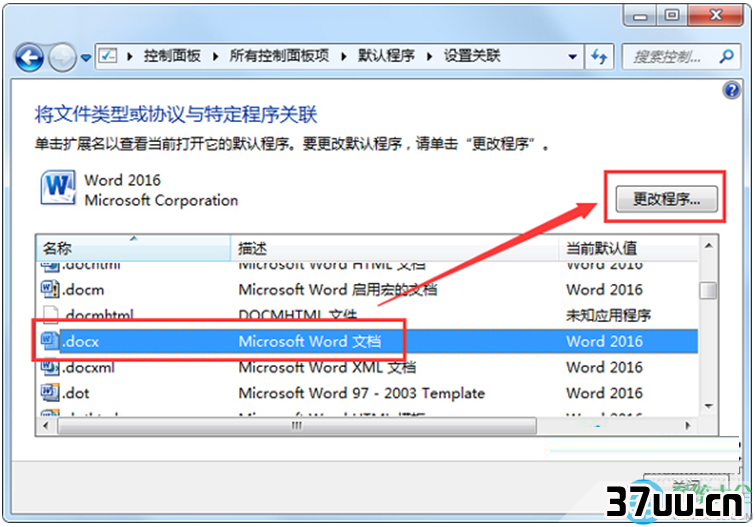755x527 pixels.
Task: Select 默认程序 breadcrumb
Action: pyautogui.click(x=386, y=56)
